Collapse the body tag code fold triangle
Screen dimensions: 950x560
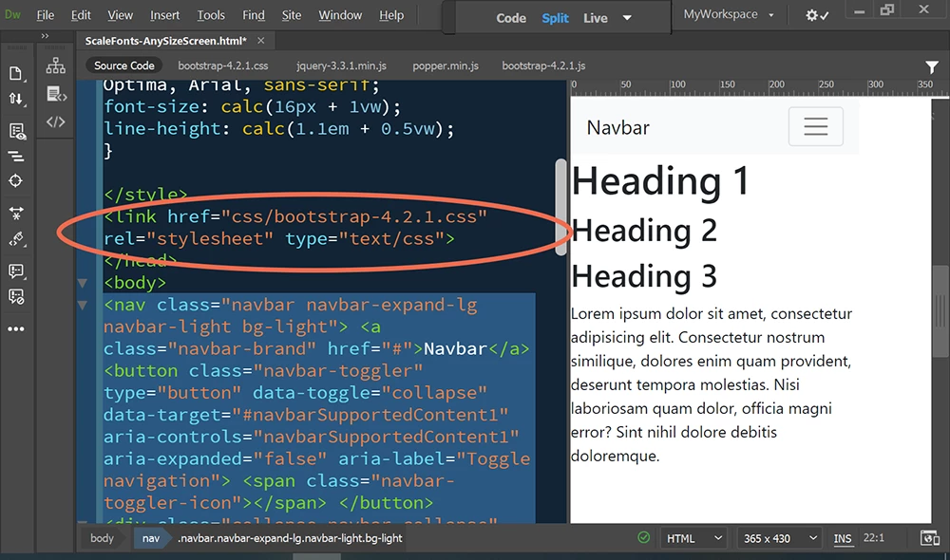pos(83,283)
